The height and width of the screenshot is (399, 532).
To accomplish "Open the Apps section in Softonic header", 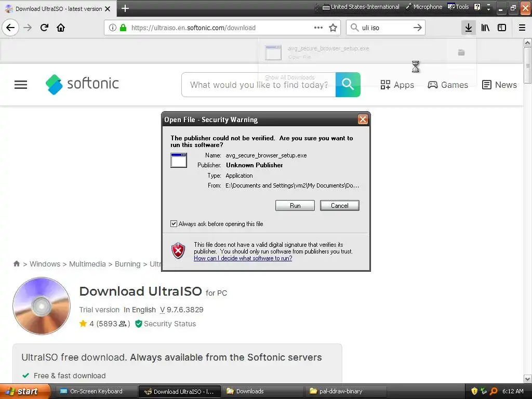I will [397, 85].
